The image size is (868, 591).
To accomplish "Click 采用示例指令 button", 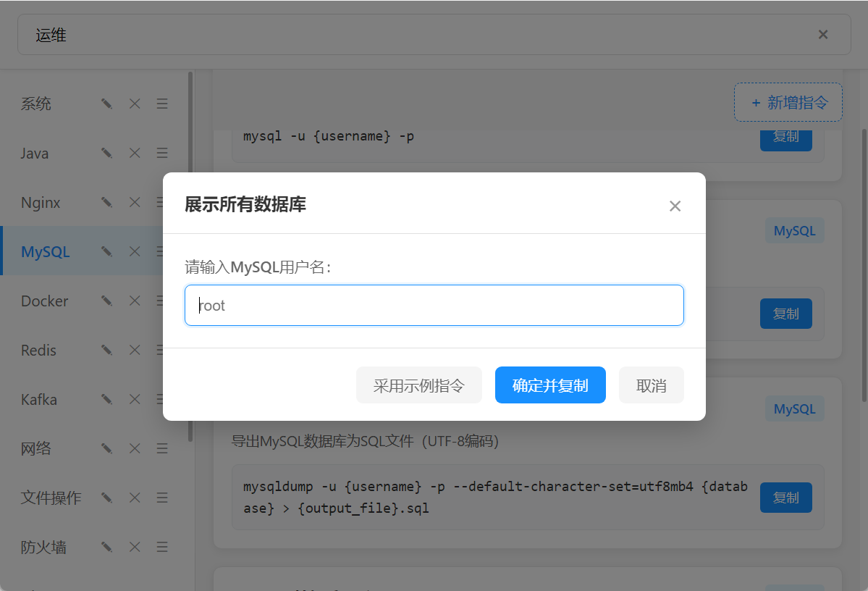I will [x=419, y=385].
